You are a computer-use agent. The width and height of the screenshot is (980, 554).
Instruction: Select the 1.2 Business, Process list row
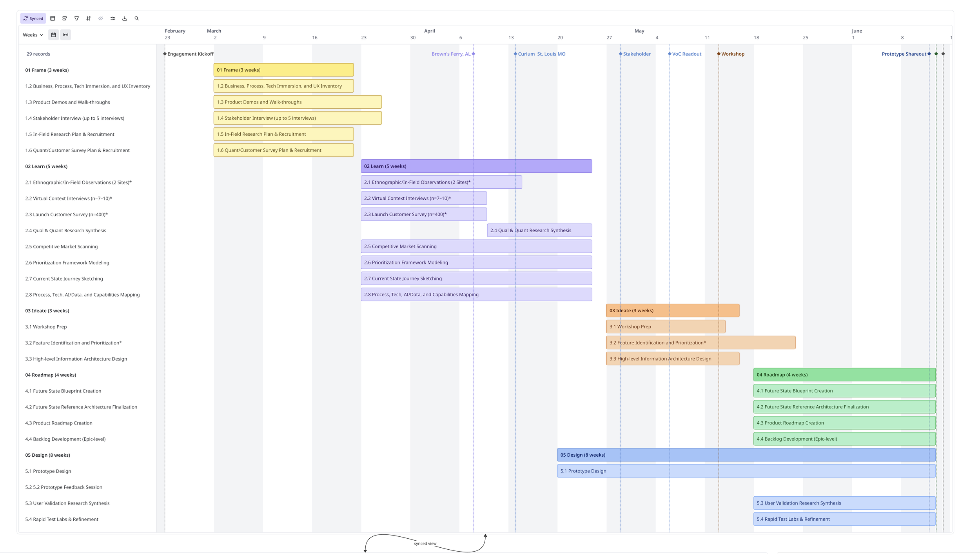click(x=88, y=86)
